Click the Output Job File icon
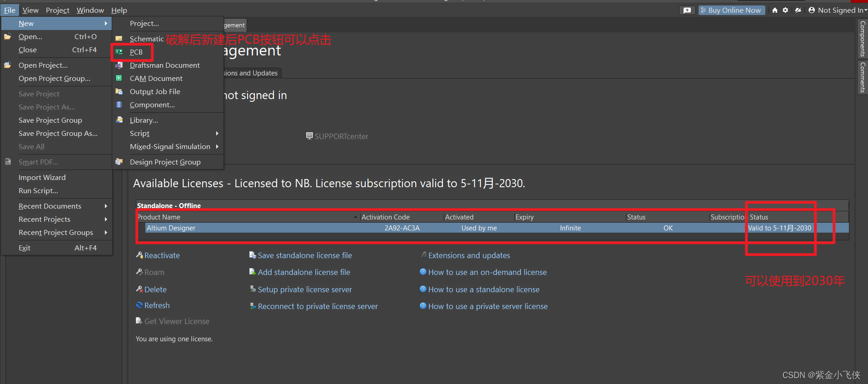 coord(119,91)
